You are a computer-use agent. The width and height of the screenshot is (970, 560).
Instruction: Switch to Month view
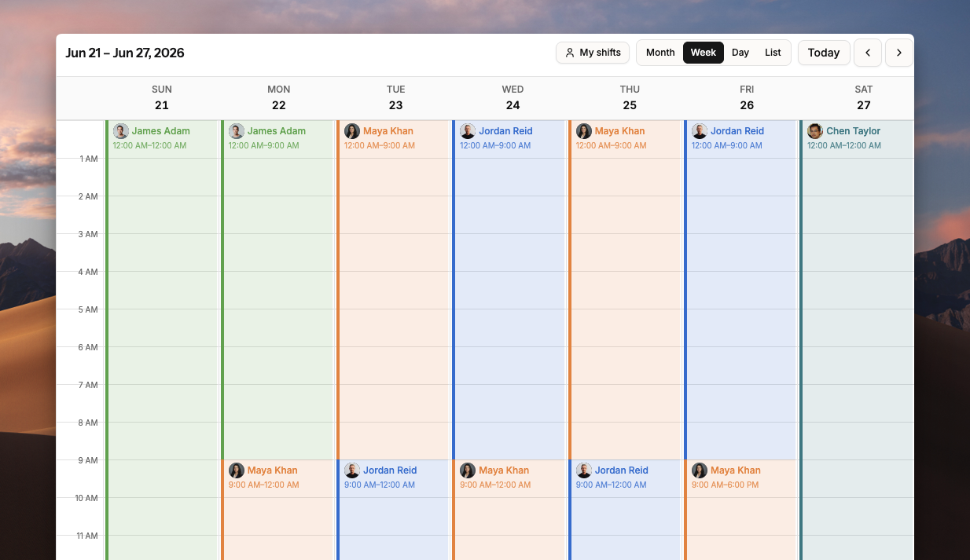point(660,53)
